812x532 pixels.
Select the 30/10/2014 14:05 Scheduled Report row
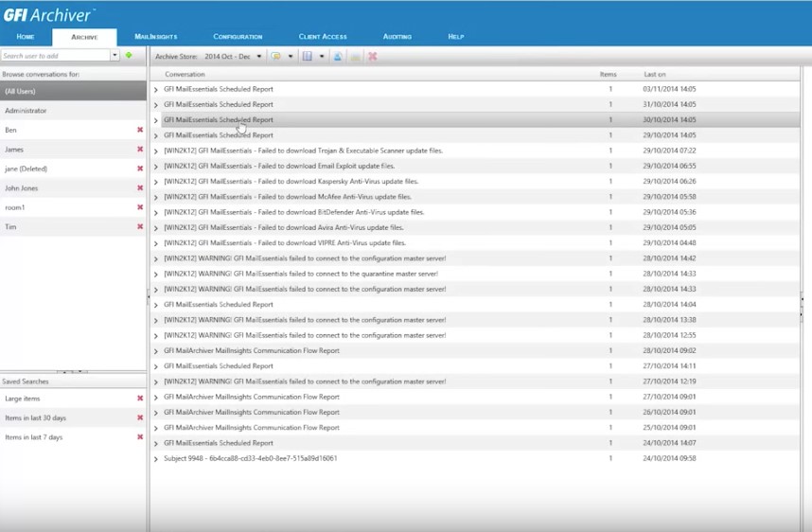(x=480, y=119)
